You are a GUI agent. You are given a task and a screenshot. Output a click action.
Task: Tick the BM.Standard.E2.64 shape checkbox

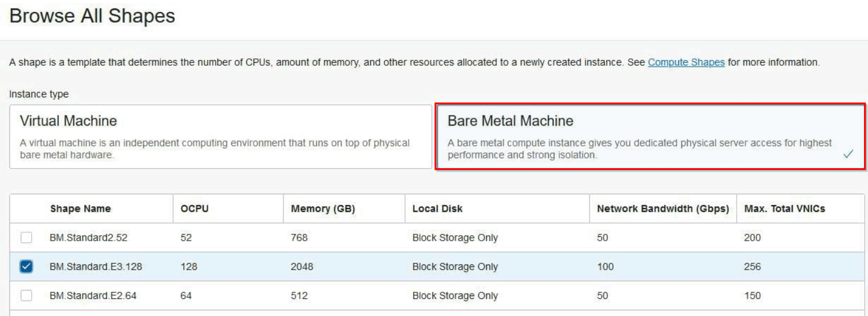27,296
